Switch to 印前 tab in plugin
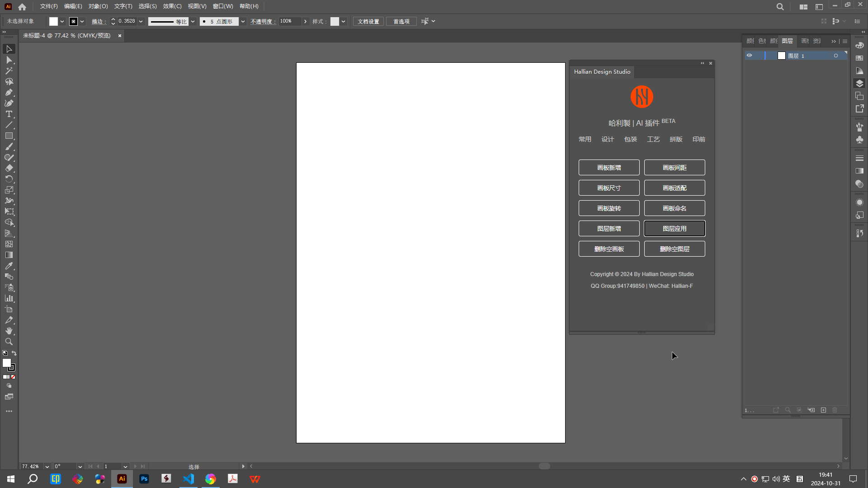Image resolution: width=868 pixels, height=488 pixels. (x=698, y=139)
